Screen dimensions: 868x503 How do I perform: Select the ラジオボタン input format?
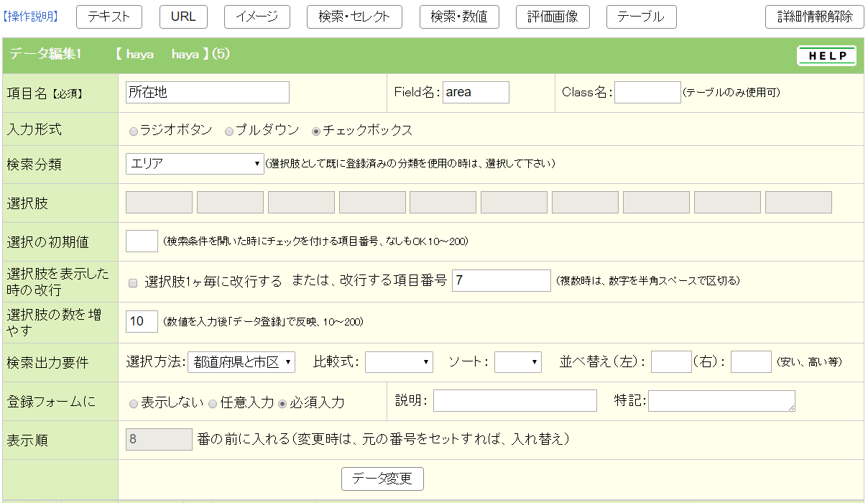133,131
